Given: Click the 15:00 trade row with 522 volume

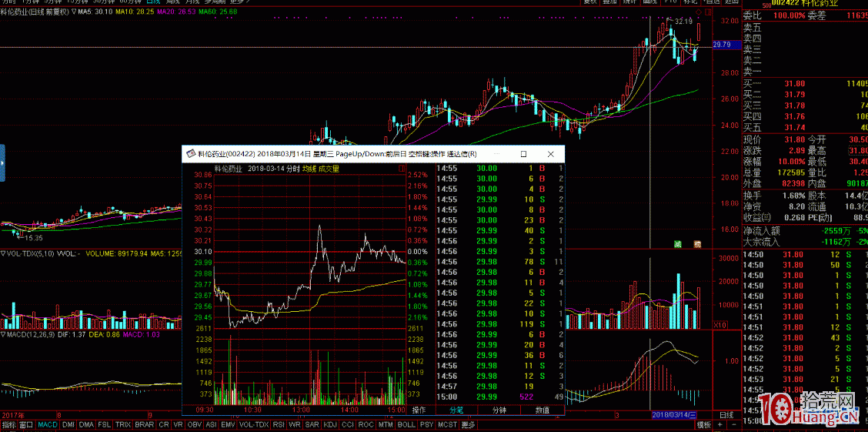Looking at the screenshot, I should point(500,396).
